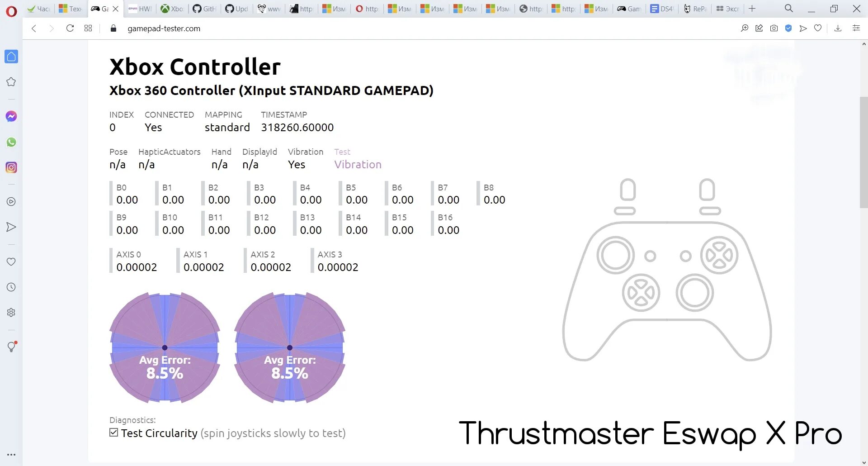Viewport: 868px width, 466px height.
Task: Click the Xbox controller outline graphic
Action: tap(667, 270)
